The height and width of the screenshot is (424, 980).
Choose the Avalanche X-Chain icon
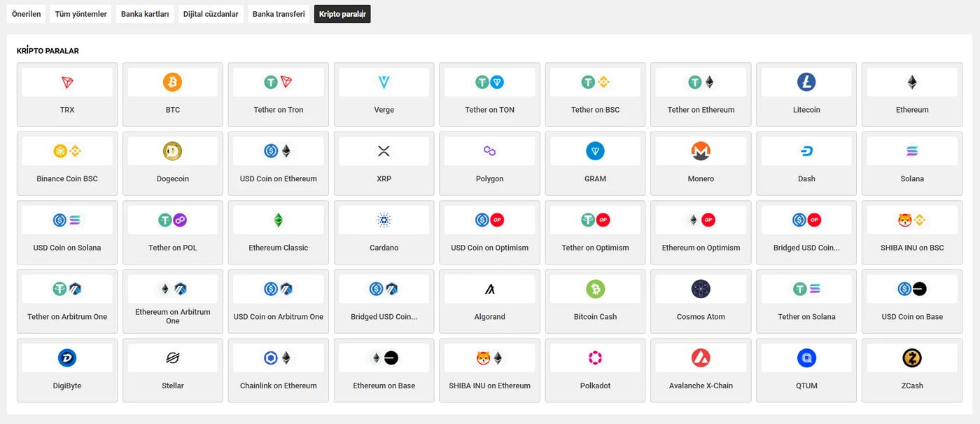point(701,358)
